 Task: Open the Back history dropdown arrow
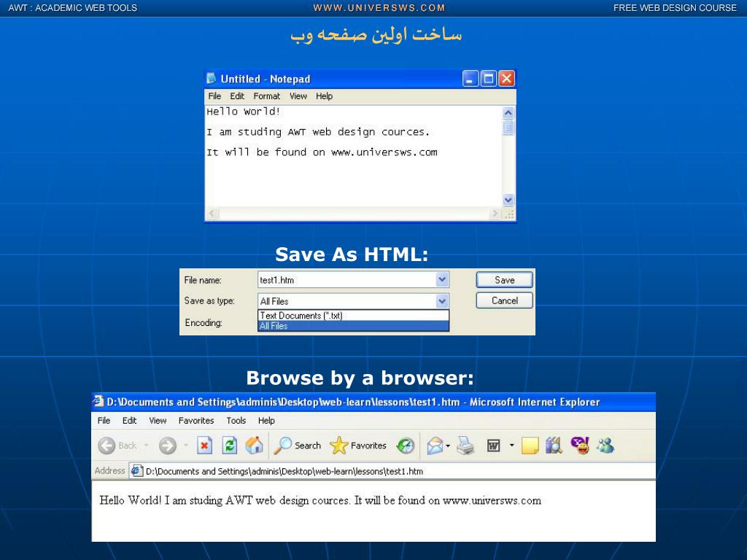pyautogui.click(x=146, y=446)
